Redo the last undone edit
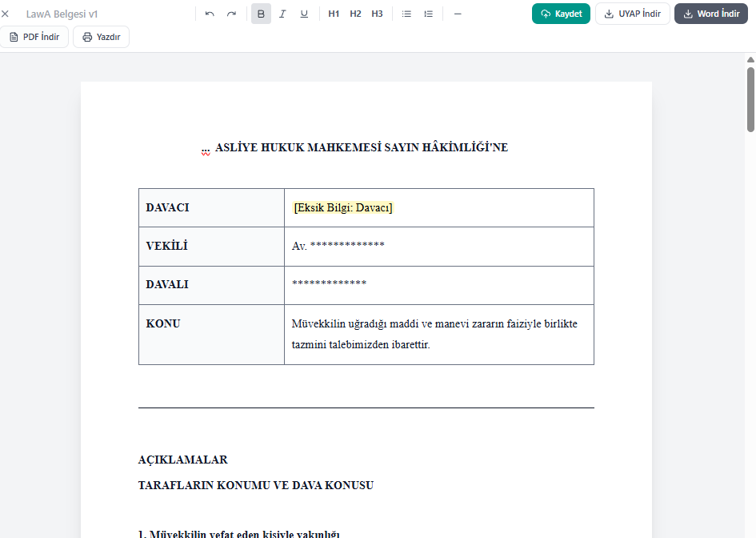 click(x=231, y=14)
